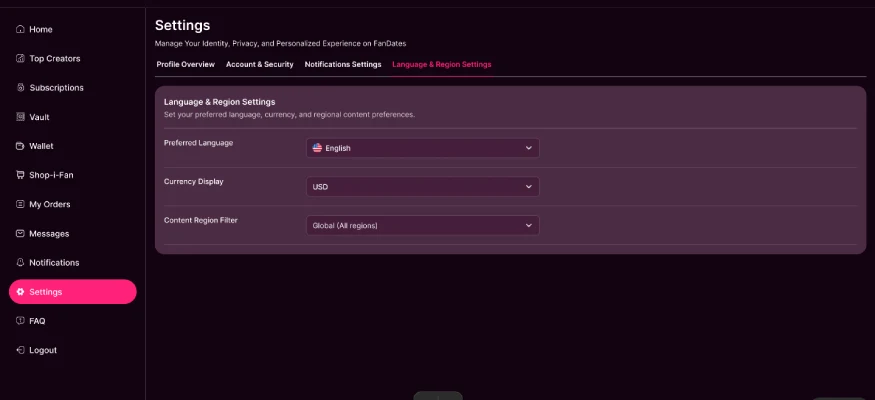The width and height of the screenshot is (875, 400).
Task: Click the Wallet icon in sidebar
Action: (21, 146)
